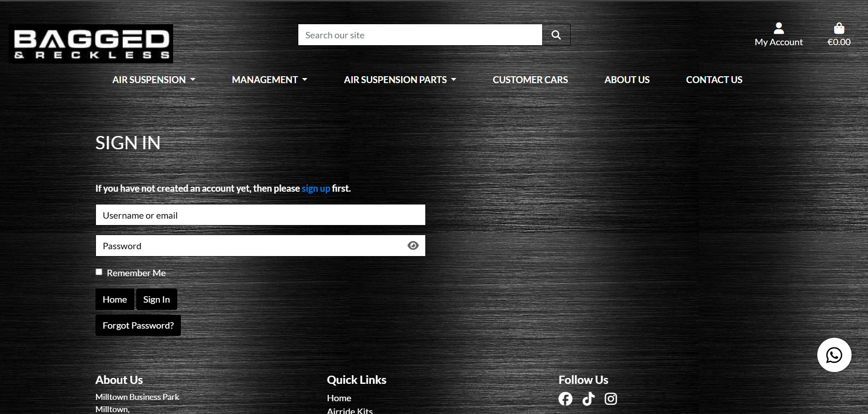Image resolution: width=868 pixels, height=414 pixels.
Task: Open the AIR SUSPENSION PARTS dropdown
Action: point(400,79)
